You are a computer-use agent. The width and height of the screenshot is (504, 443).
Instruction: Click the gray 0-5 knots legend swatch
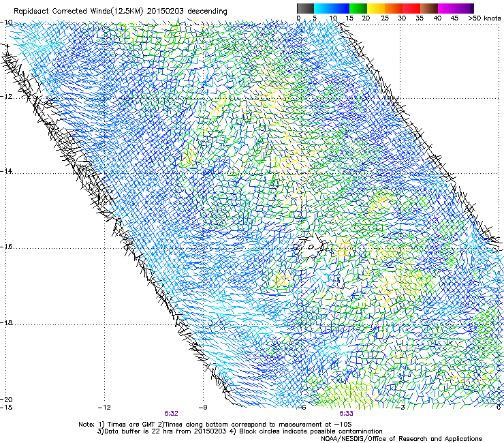tap(305, 8)
